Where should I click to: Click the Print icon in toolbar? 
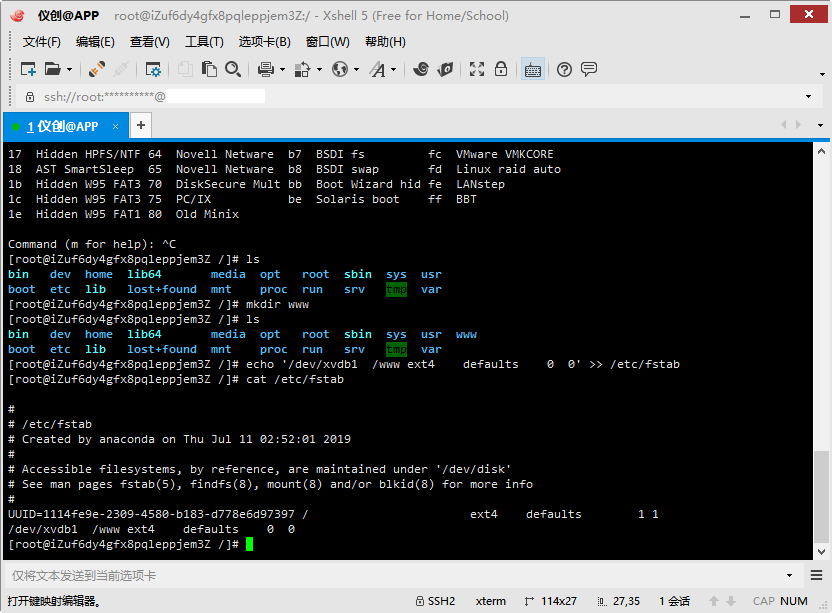265,69
